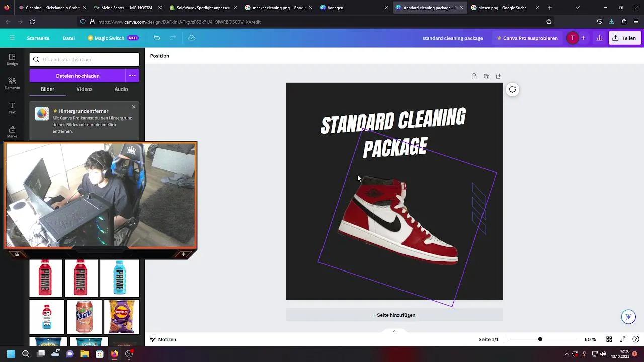Screen dimensions: 644x362
Task: Switch to the Audio uploads tab
Action: pyautogui.click(x=121, y=89)
